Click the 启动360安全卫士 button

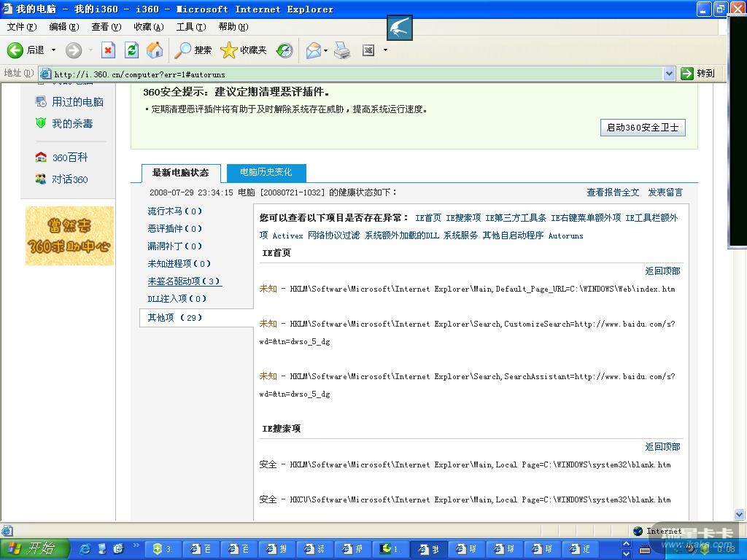click(643, 128)
